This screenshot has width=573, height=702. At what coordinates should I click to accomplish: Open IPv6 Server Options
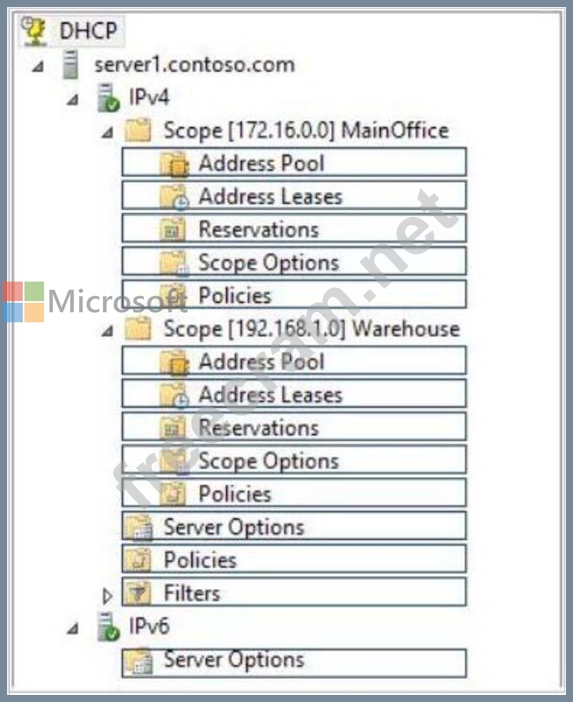294,663
